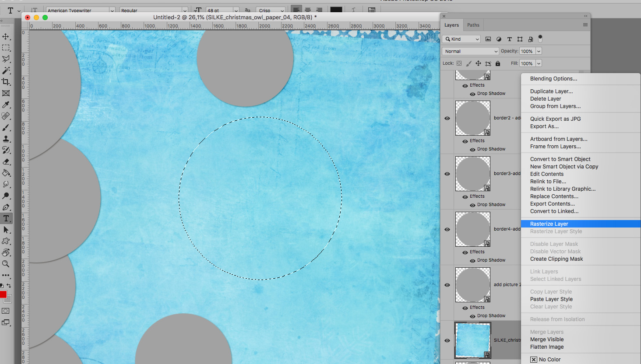Select the Polygonal Lasso tool

[x=6, y=59]
